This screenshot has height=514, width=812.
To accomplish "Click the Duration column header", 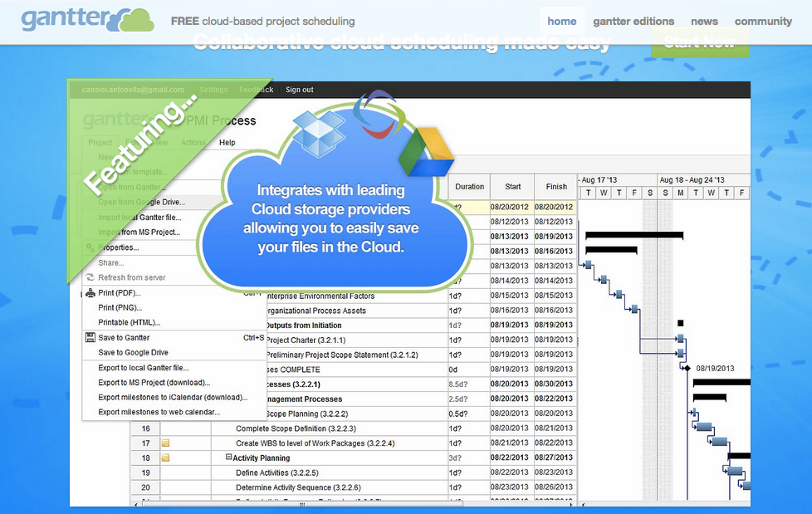I will (469, 187).
